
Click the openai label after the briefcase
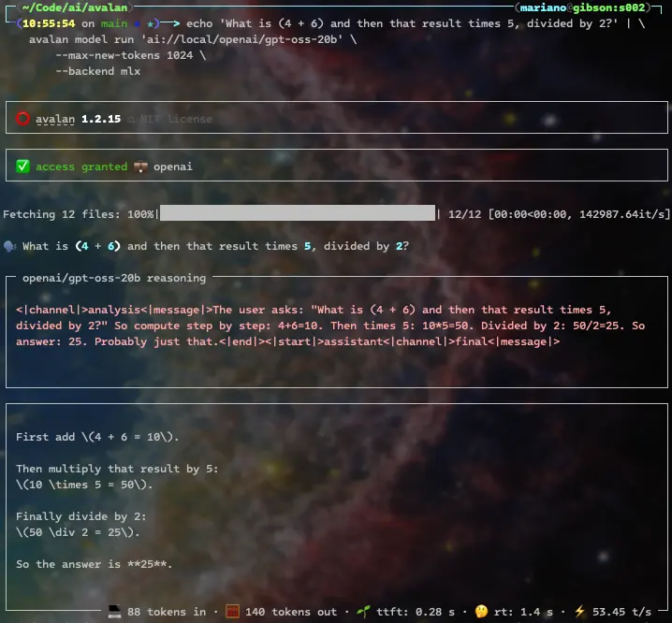click(x=173, y=167)
